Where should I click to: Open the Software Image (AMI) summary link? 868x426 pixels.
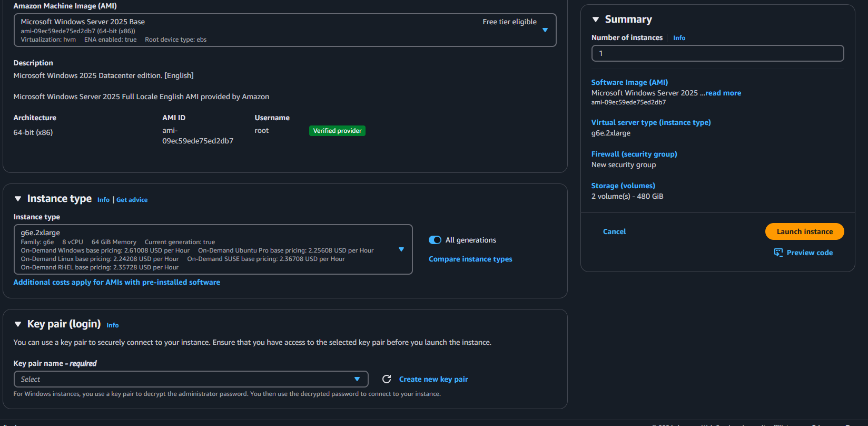pos(629,82)
